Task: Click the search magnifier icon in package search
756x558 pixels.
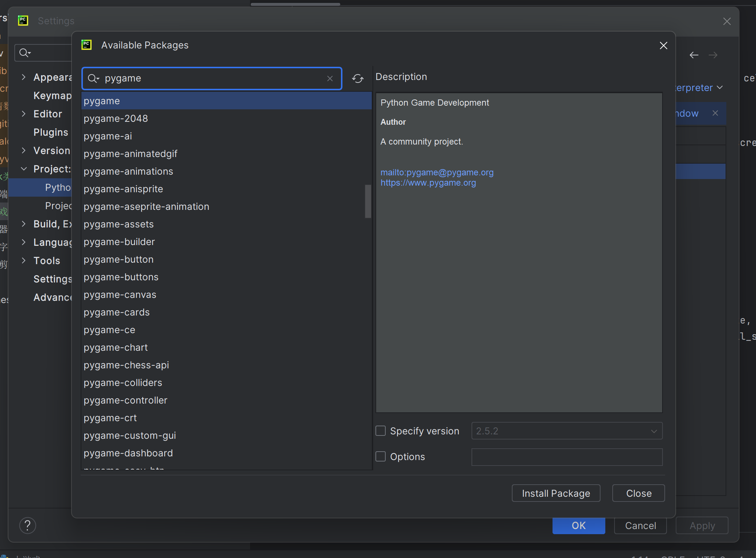Action: [x=93, y=79]
